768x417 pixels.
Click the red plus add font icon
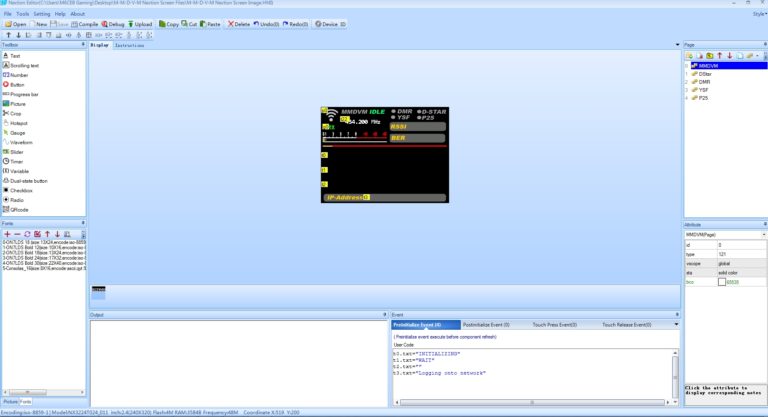[6, 233]
